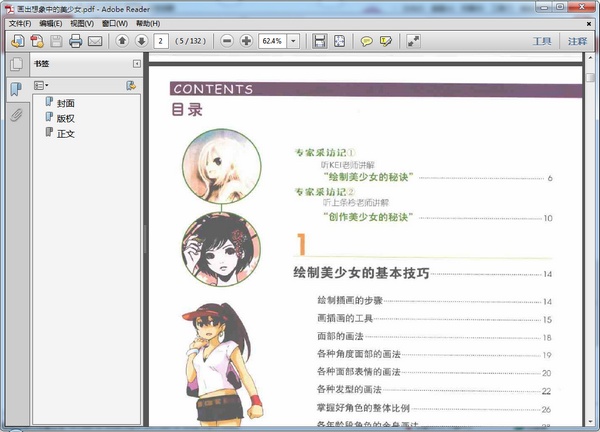Click the 画插画的工具 contents entry

point(345,318)
